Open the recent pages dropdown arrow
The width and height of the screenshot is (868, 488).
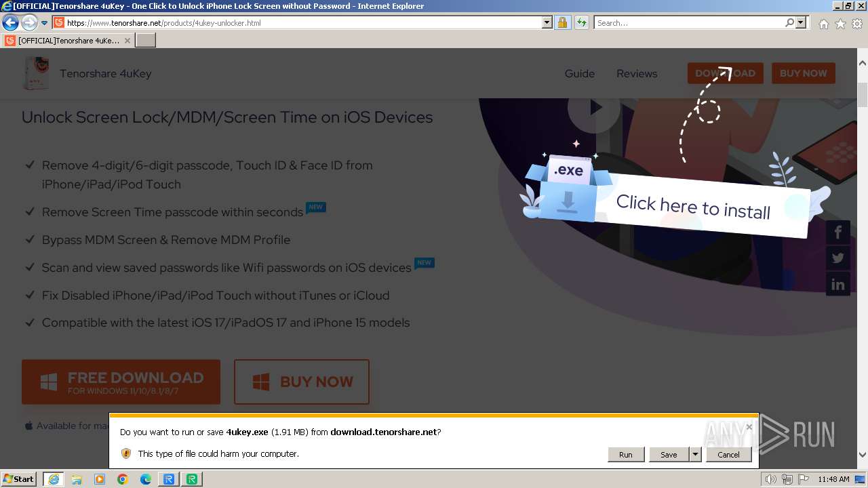point(44,23)
